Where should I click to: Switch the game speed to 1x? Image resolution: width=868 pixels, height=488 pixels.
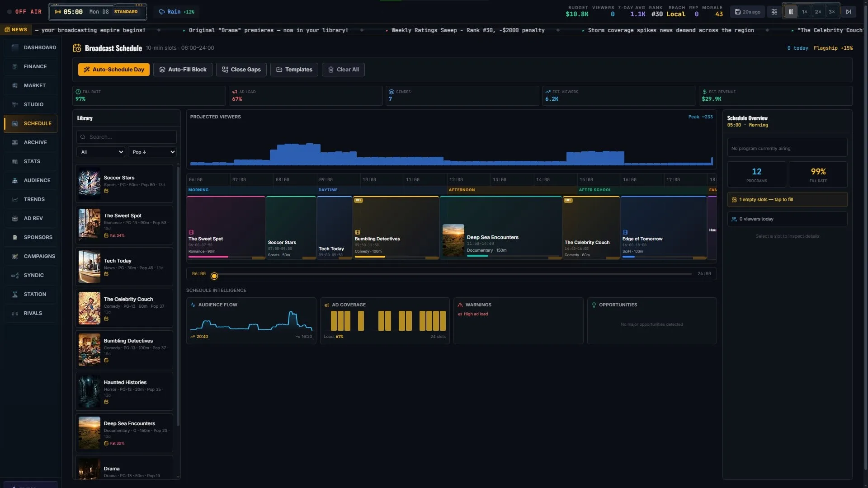click(x=804, y=12)
